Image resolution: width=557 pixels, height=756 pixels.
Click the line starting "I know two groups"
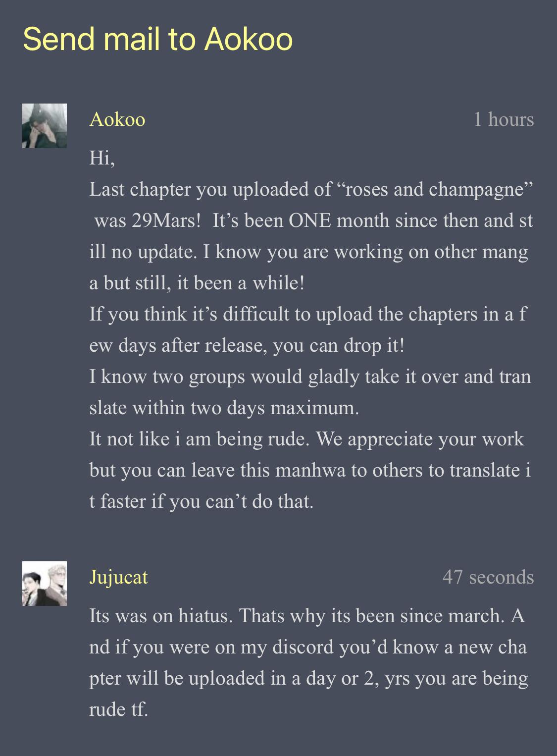(309, 377)
